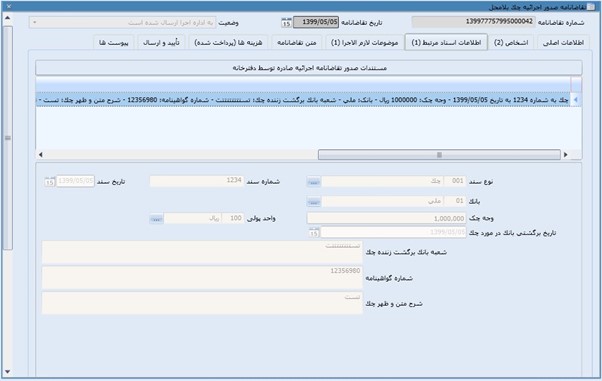Click the نوع سند name field showing چک
The height and width of the screenshot is (381, 602).
[382, 181]
